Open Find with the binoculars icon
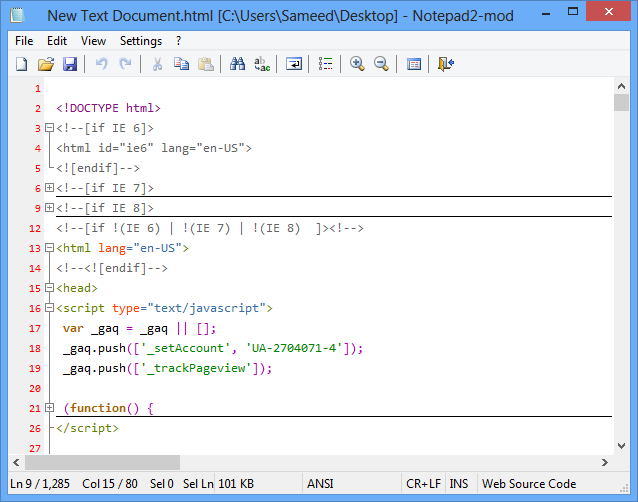Screen dimensions: 638x502 point(237,64)
